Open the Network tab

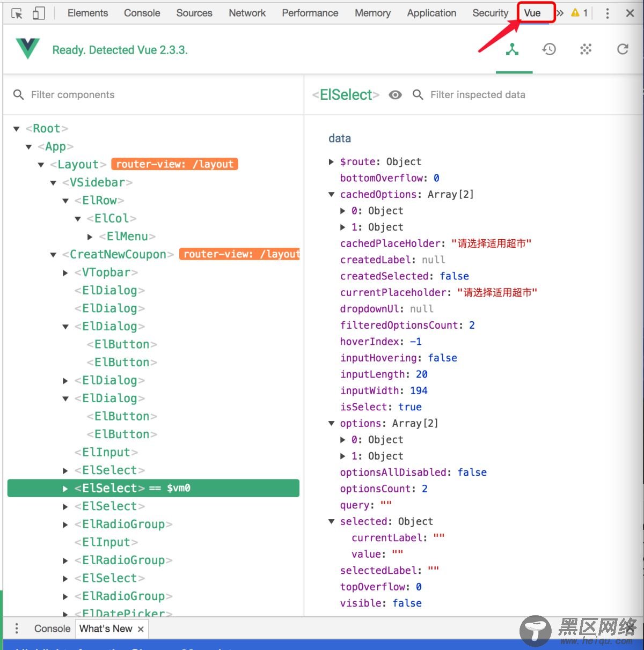pos(247,13)
